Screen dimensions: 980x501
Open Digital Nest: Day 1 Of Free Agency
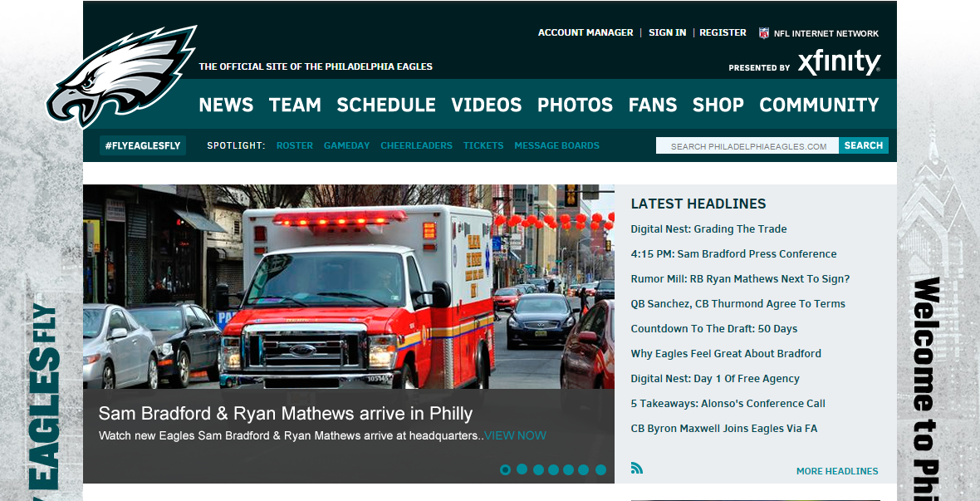(x=715, y=379)
